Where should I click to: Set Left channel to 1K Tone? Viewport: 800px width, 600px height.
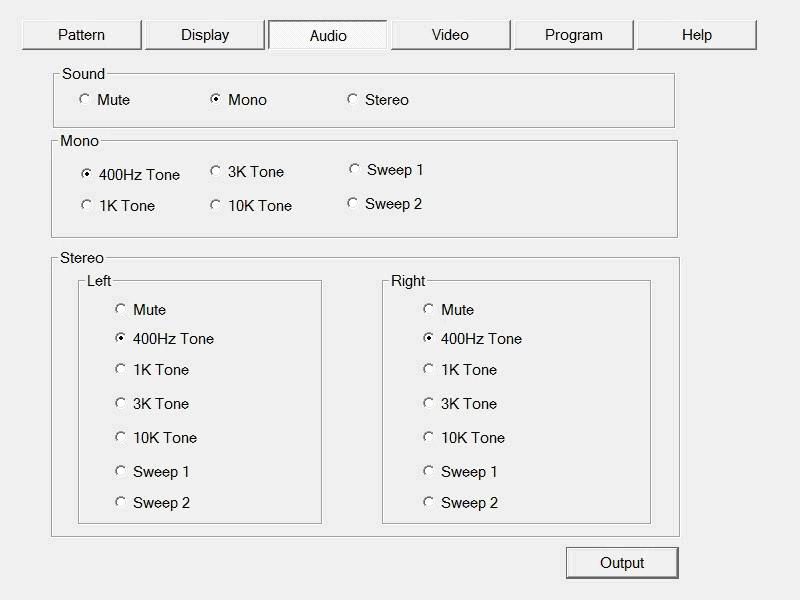121,370
